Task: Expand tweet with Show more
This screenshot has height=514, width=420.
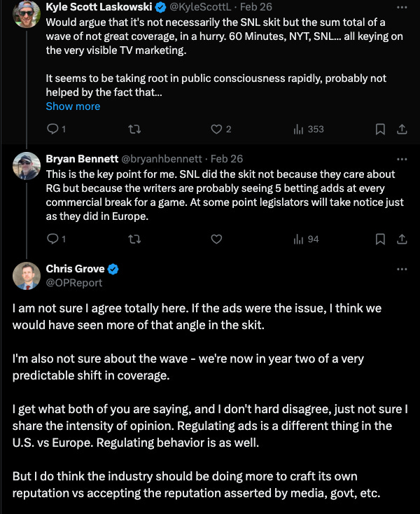Action: point(73,106)
